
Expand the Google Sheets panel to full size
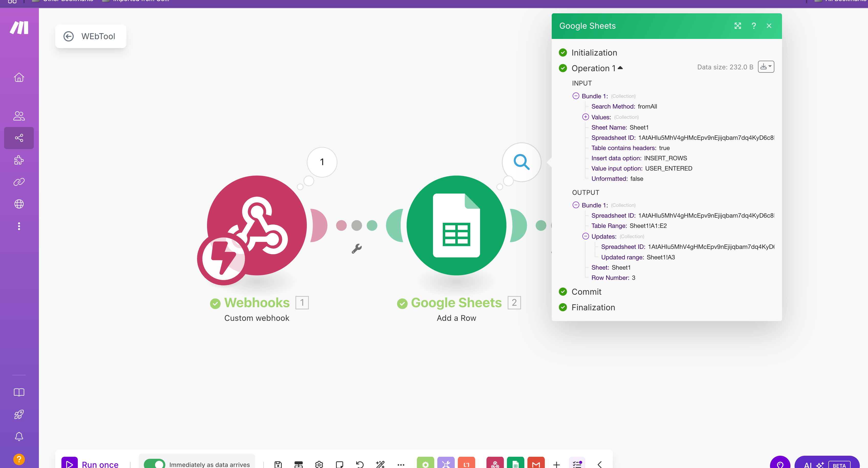click(x=737, y=26)
